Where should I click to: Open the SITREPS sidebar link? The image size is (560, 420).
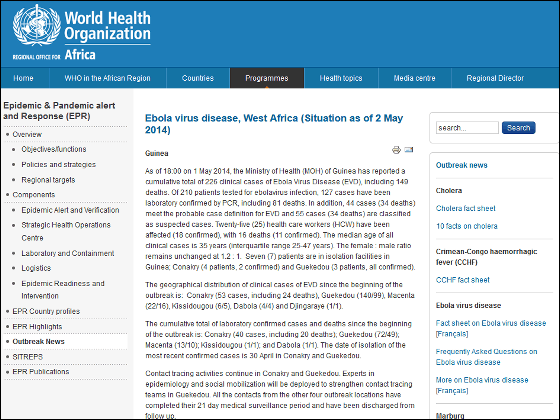[28, 357]
